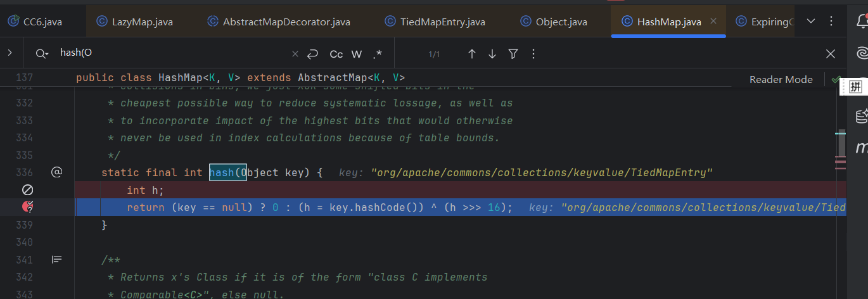Open the Maven tool window
868x299 pixels.
[862, 148]
